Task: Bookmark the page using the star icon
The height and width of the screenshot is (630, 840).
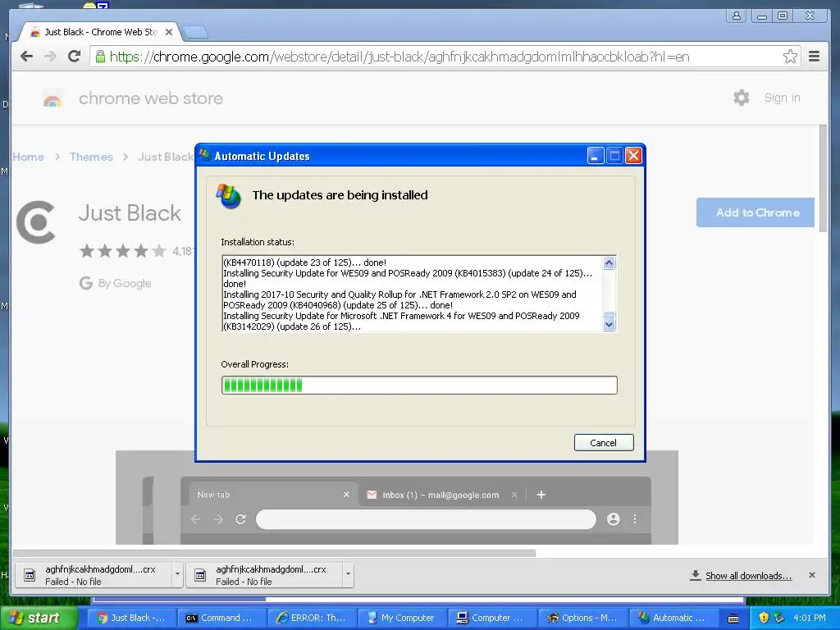Action: pyautogui.click(x=790, y=57)
